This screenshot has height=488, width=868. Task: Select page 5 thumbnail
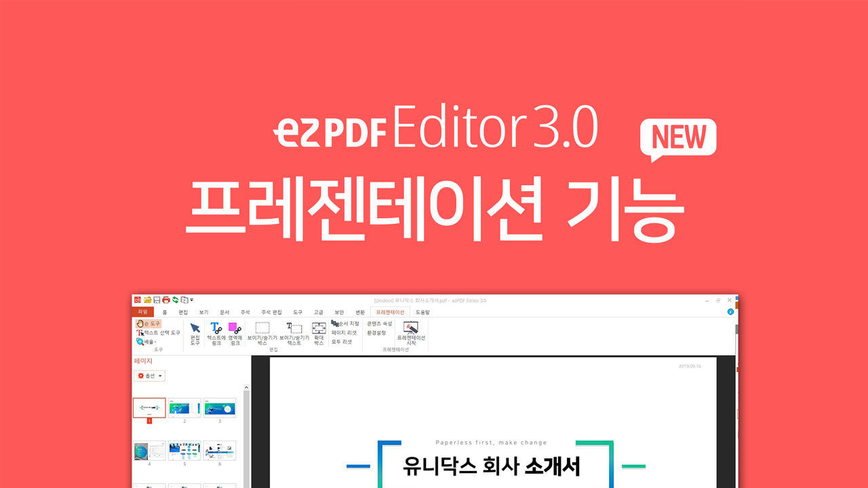[184, 451]
